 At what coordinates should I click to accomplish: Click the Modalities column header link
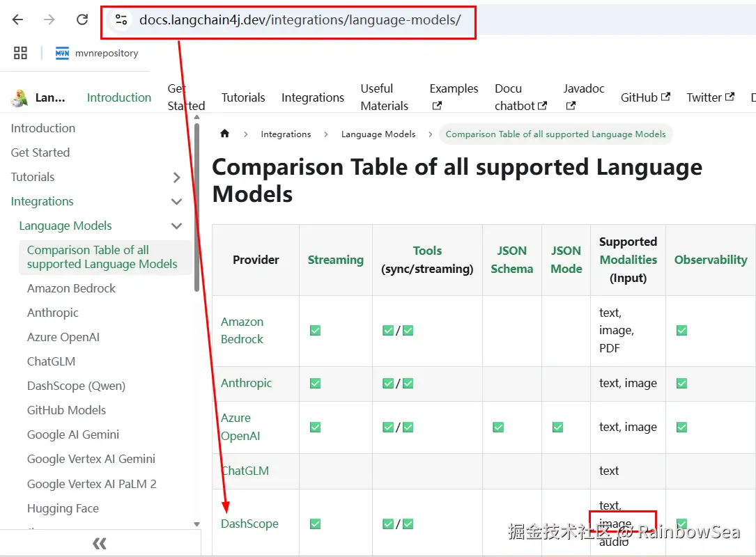coord(628,260)
